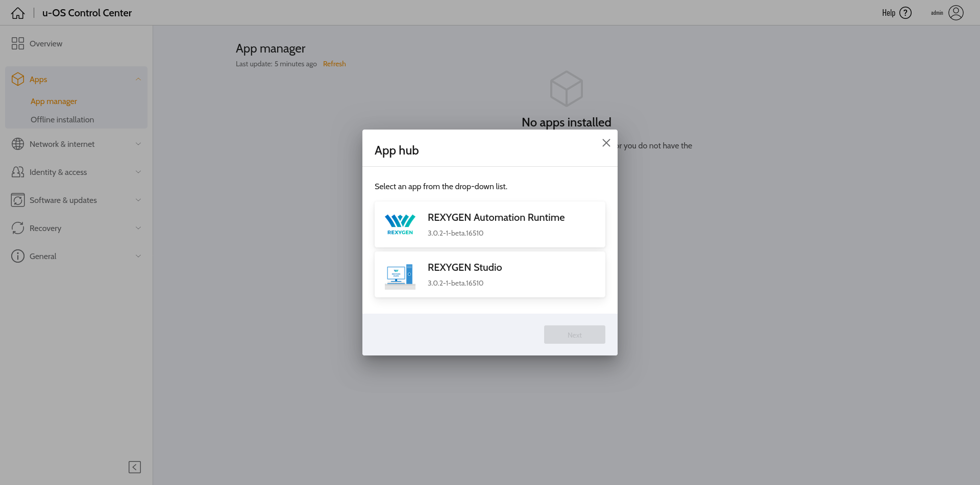Click the App hub dialog heading
980x485 pixels.
(397, 150)
